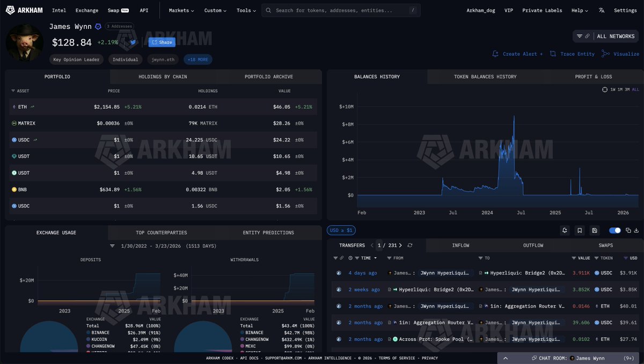Screen dimensions: 644x364
Task: Select the 1M chart range
Action: 620,90
